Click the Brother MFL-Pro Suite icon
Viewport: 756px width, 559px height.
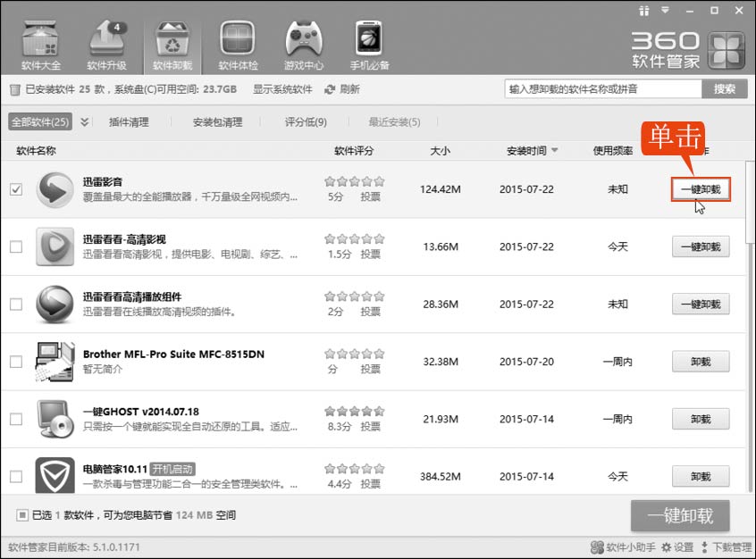pos(55,362)
